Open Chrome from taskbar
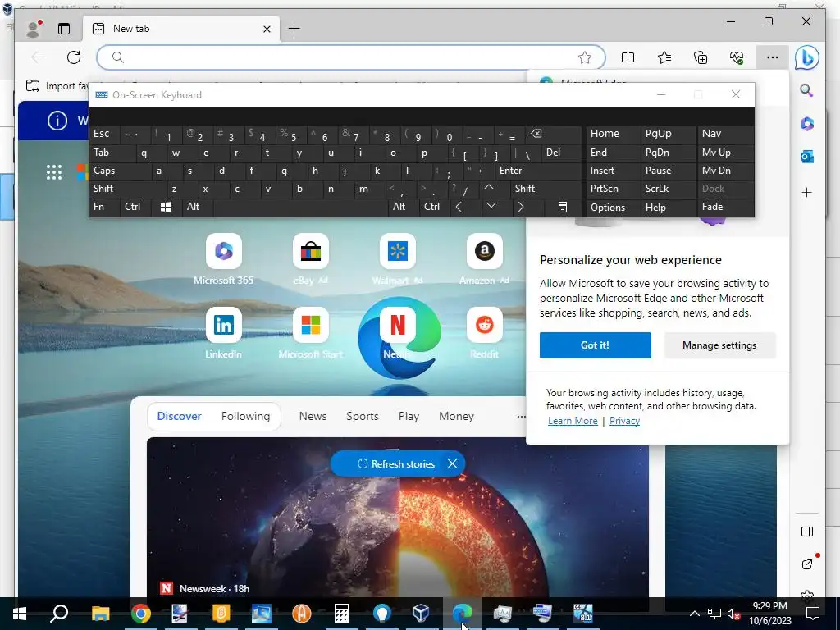This screenshot has width=840, height=630. point(141,614)
